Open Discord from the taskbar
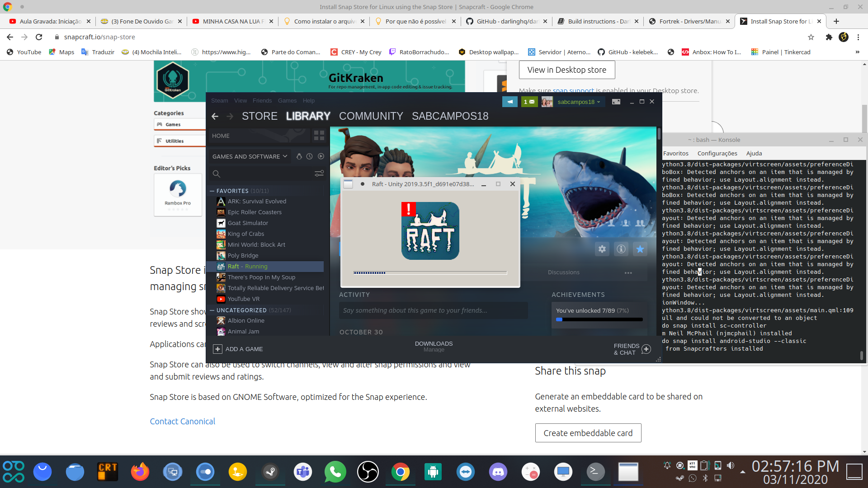 pyautogui.click(x=498, y=472)
